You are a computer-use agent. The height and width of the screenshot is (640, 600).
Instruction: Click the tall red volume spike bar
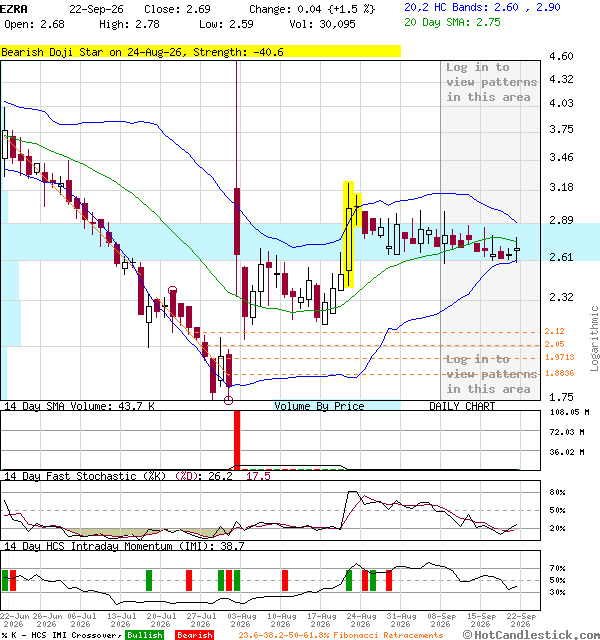tap(237, 440)
